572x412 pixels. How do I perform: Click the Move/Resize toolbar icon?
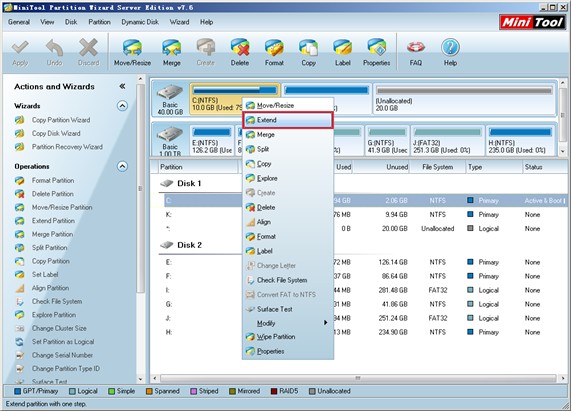coord(132,52)
